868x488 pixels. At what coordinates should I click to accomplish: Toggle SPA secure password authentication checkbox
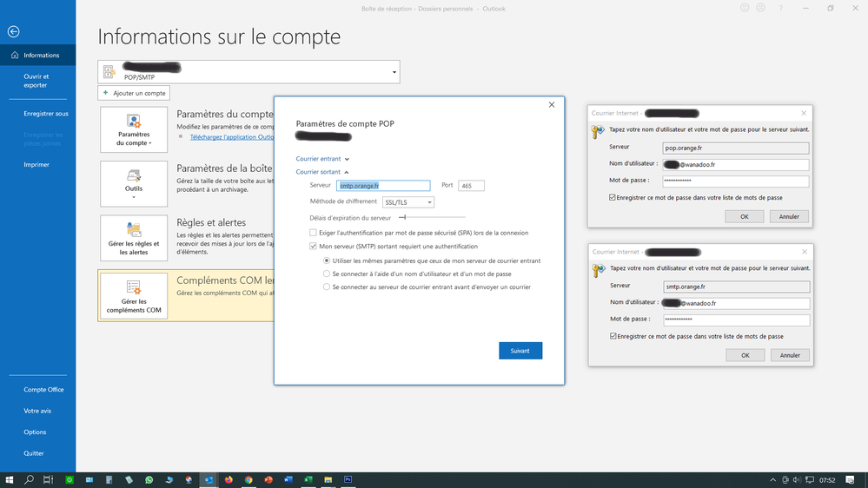(x=314, y=233)
